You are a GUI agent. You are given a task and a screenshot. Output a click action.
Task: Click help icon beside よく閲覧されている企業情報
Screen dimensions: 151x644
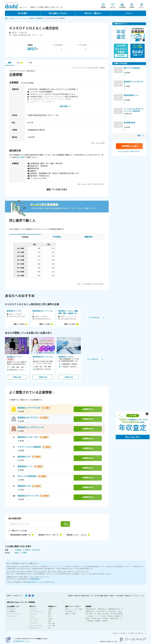click(54, 392)
